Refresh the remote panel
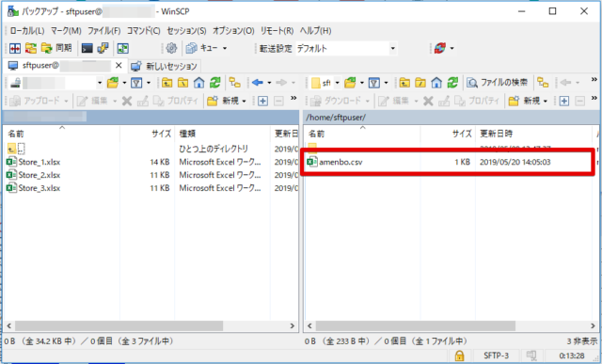The height and width of the screenshot is (364, 602). coord(452,83)
